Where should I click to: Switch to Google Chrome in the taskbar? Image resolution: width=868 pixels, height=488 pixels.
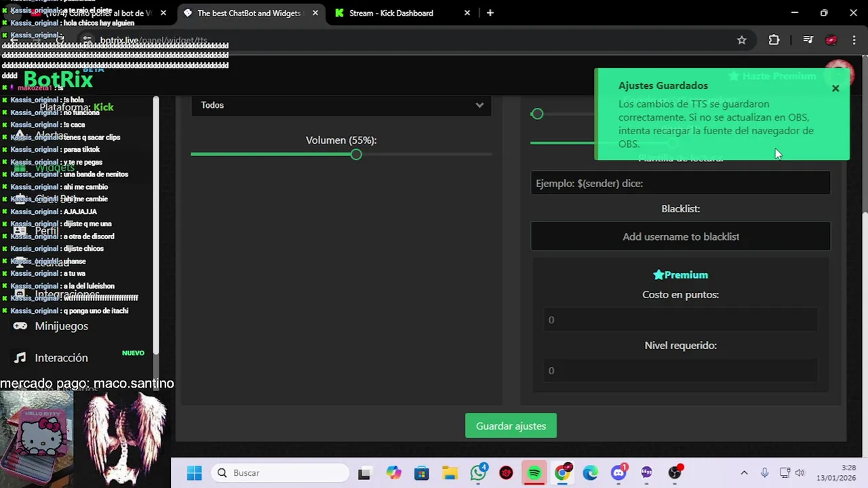click(562, 473)
